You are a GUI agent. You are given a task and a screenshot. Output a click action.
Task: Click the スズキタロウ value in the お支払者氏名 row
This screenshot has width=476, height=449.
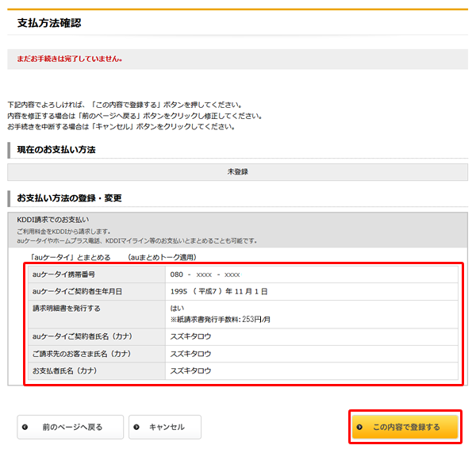(x=191, y=370)
